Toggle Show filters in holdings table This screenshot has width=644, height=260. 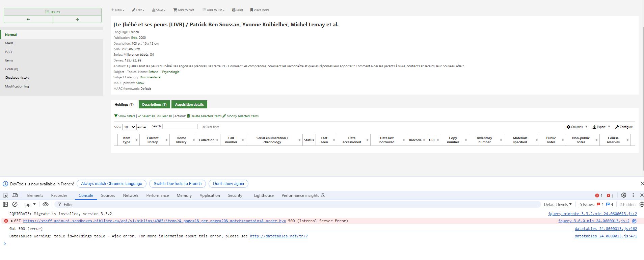(x=125, y=116)
